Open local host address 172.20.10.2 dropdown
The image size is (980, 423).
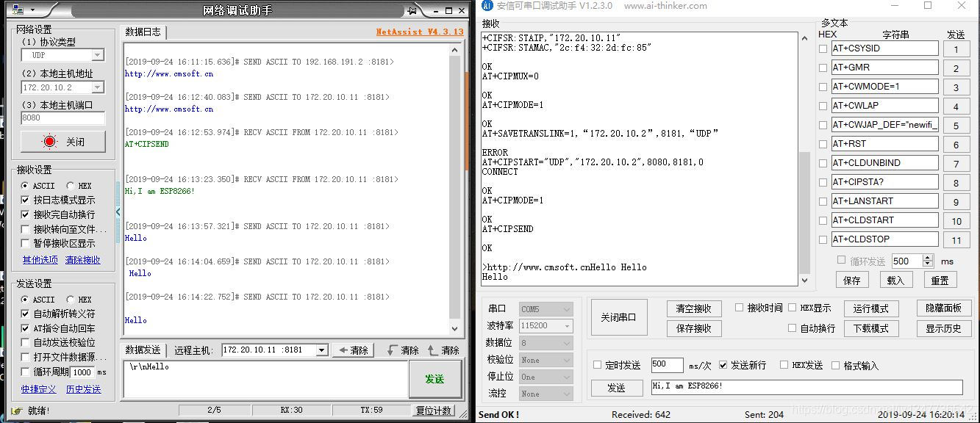(x=98, y=87)
